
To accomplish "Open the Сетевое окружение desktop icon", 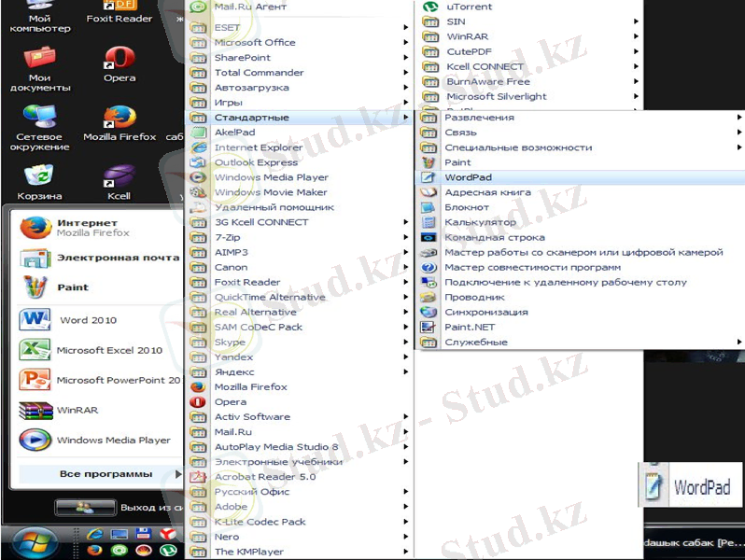I will coord(39,119).
